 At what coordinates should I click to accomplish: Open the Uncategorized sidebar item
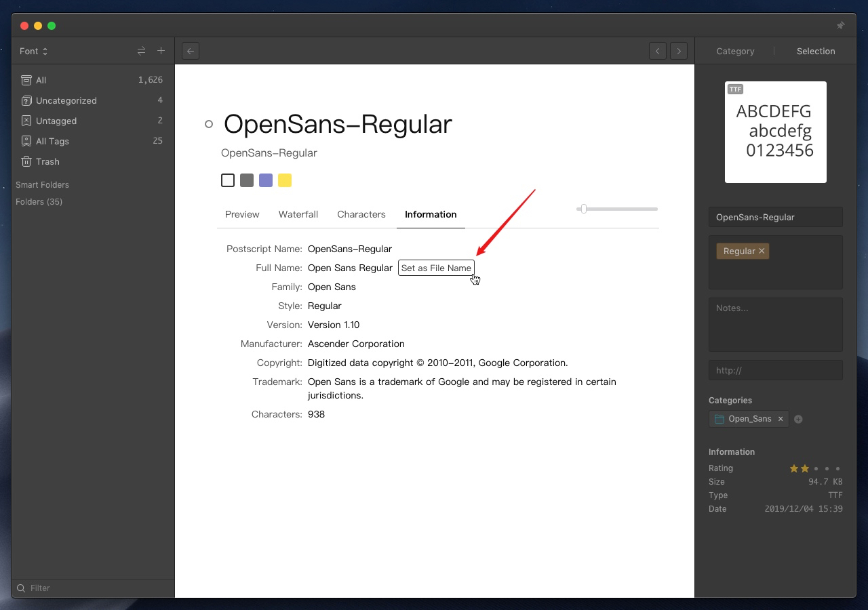(x=93, y=100)
